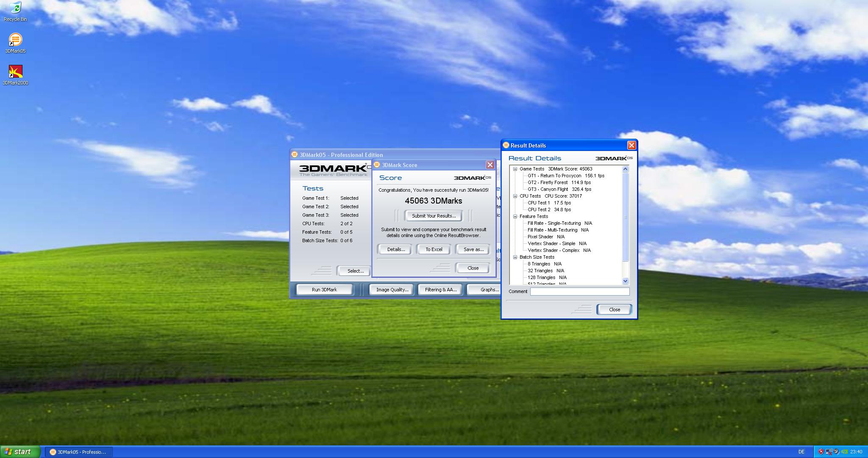Viewport: 868px width, 458px height.
Task: Click the disconnected wireless network tray icon
Action: pyautogui.click(x=829, y=452)
